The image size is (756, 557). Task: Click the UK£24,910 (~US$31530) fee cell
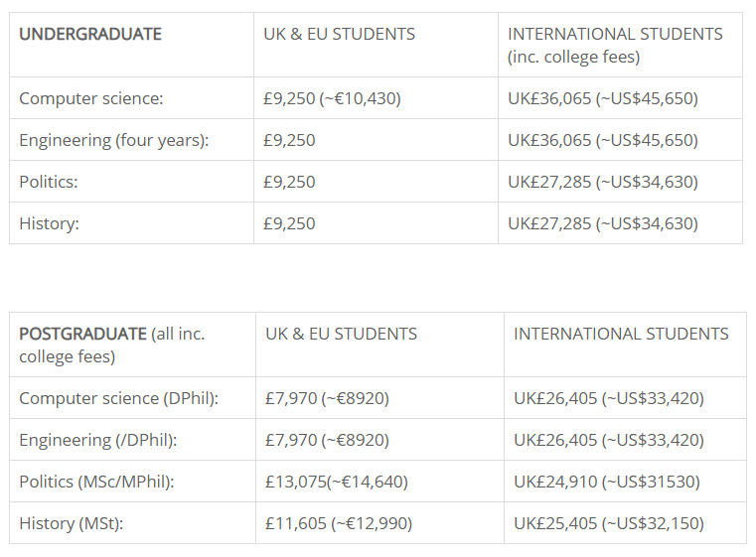point(607,482)
